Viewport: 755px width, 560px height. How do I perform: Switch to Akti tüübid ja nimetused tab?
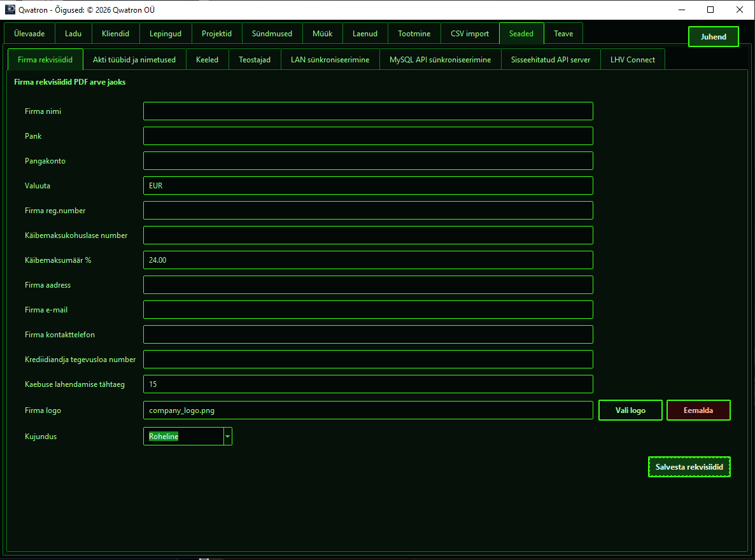click(x=134, y=60)
